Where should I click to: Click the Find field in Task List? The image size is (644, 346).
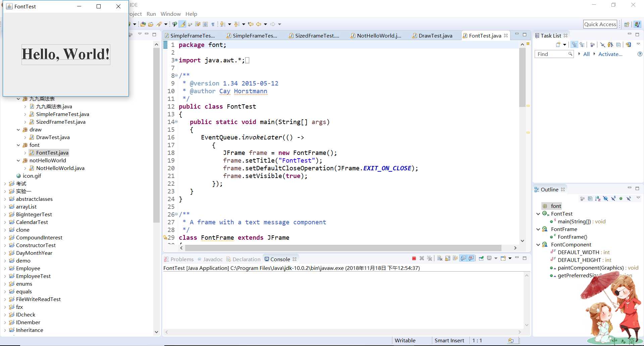553,54
